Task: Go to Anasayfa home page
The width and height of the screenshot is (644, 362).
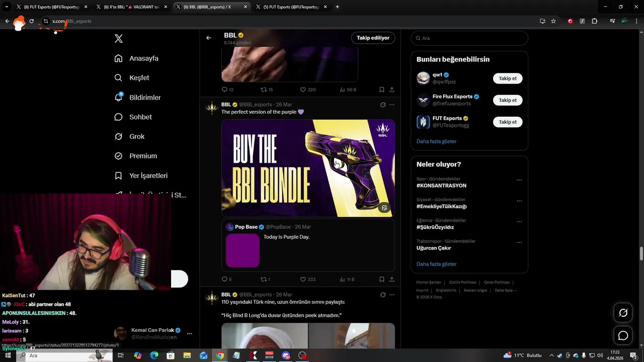Action: [136, 58]
